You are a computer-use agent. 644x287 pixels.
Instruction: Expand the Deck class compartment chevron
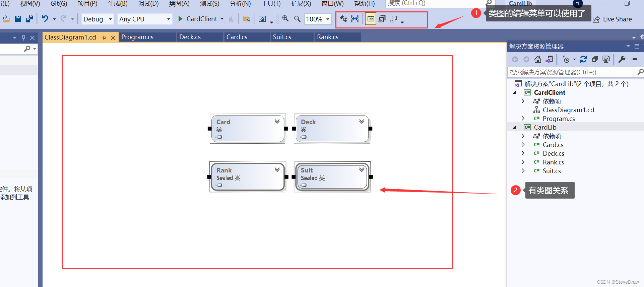tap(362, 121)
